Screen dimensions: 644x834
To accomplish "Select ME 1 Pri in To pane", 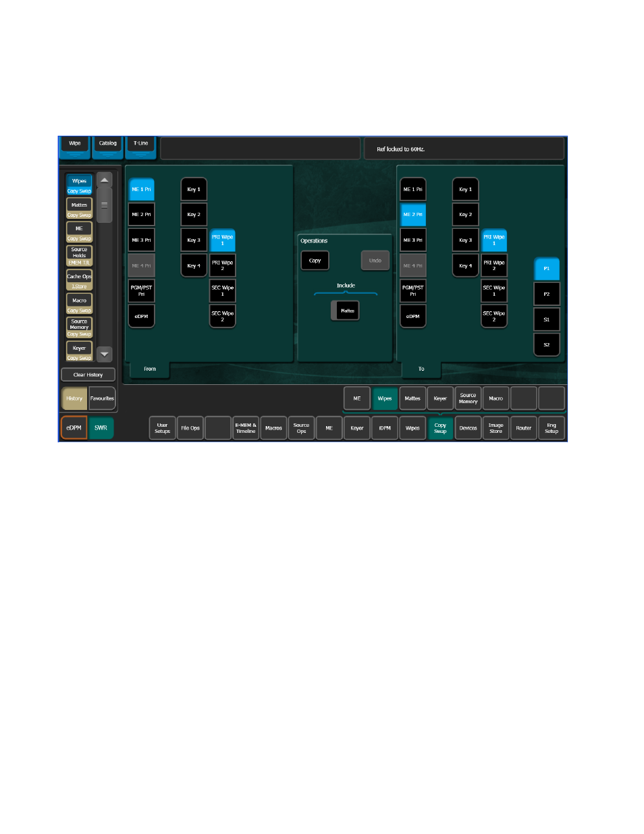I will click(x=412, y=190).
